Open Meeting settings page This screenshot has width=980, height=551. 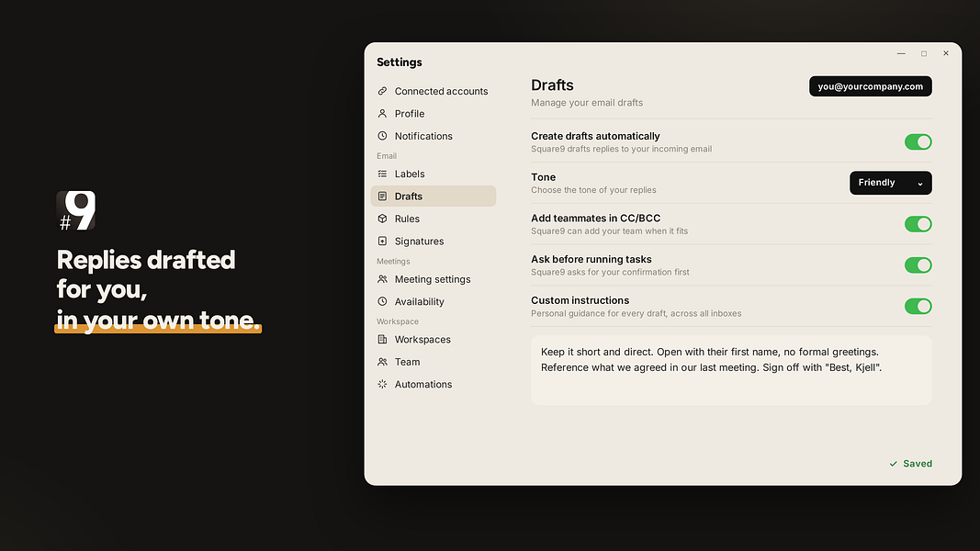(434, 279)
